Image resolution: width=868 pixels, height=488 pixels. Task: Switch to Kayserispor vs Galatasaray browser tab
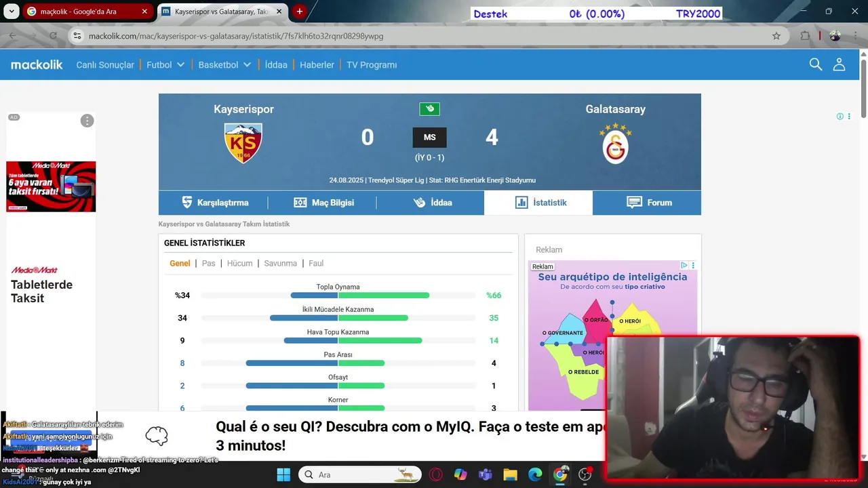click(222, 12)
